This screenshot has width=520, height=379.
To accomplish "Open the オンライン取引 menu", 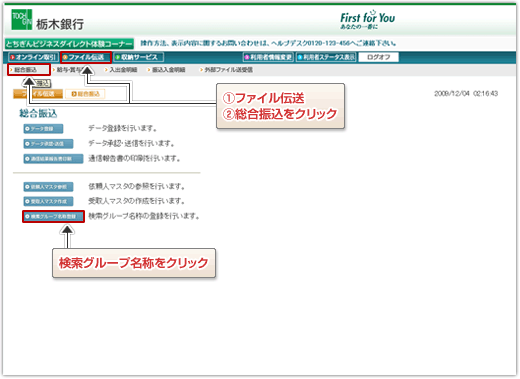I will click(x=33, y=57).
